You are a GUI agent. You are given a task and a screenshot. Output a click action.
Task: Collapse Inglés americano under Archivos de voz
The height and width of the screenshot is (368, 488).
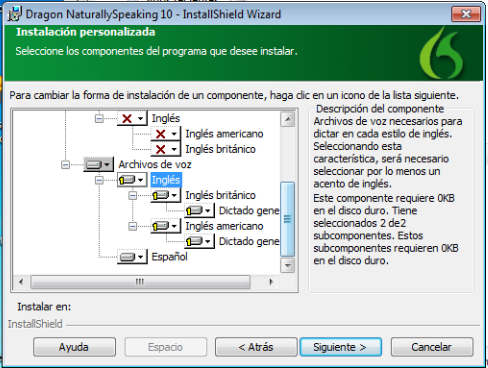(x=133, y=226)
